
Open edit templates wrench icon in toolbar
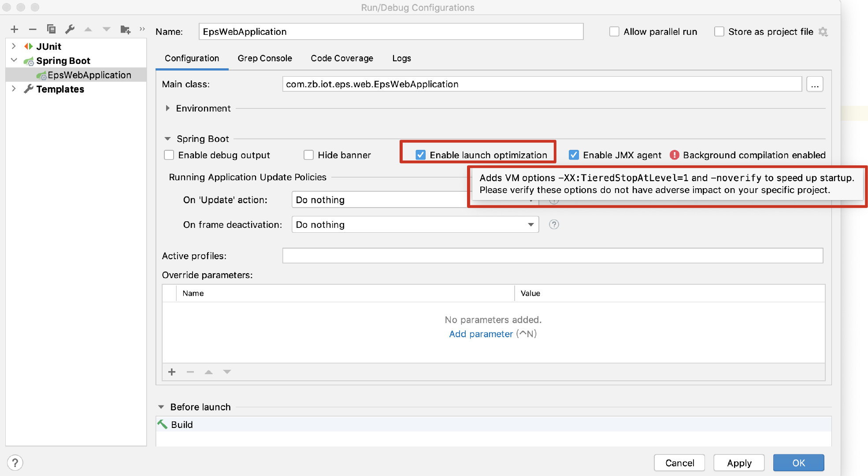coord(70,30)
